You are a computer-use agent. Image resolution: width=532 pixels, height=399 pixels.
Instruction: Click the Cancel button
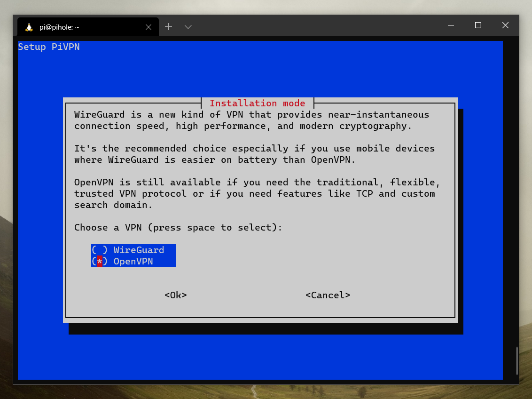[x=328, y=295]
